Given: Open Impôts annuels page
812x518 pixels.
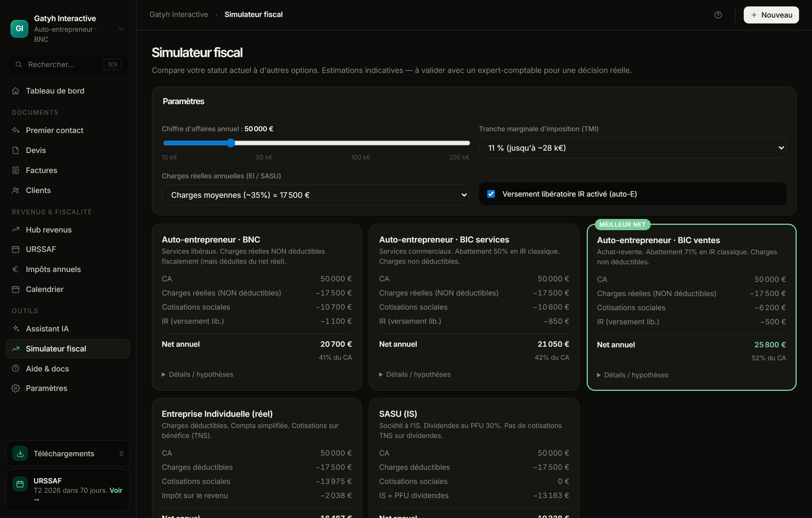Looking at the screenshot, I should (67, 270).
